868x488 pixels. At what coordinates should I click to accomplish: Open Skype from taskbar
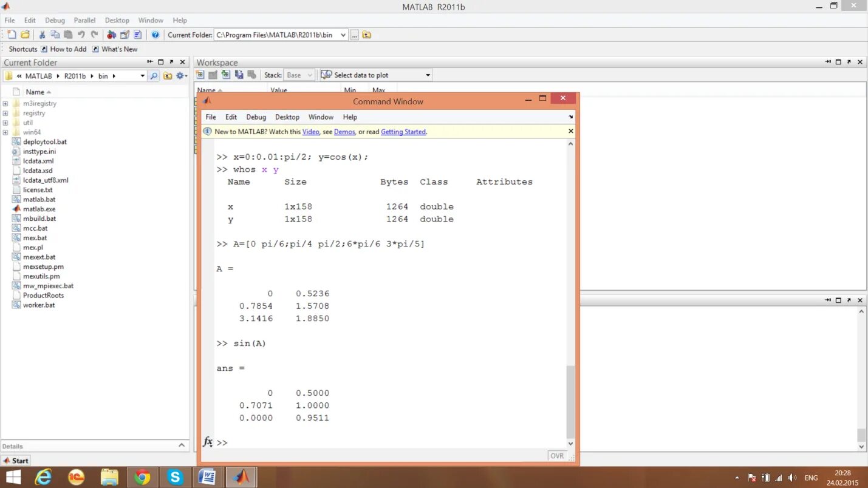tap(175, 478)
